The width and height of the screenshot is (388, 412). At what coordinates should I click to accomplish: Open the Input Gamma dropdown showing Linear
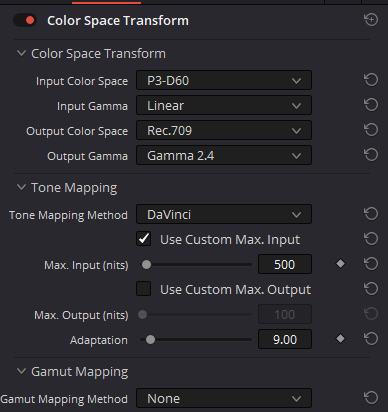[x=224, y=105]
